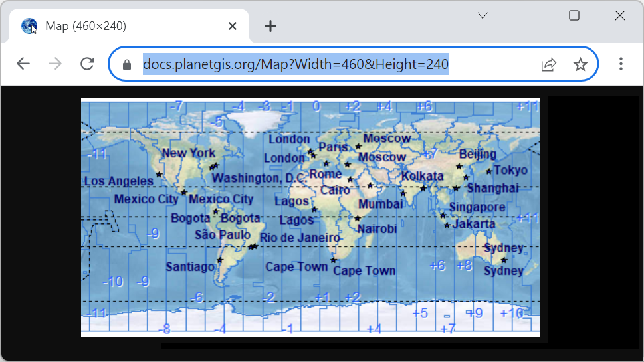Click the site lock icon
644x362 pixels.
click(128, 64)
